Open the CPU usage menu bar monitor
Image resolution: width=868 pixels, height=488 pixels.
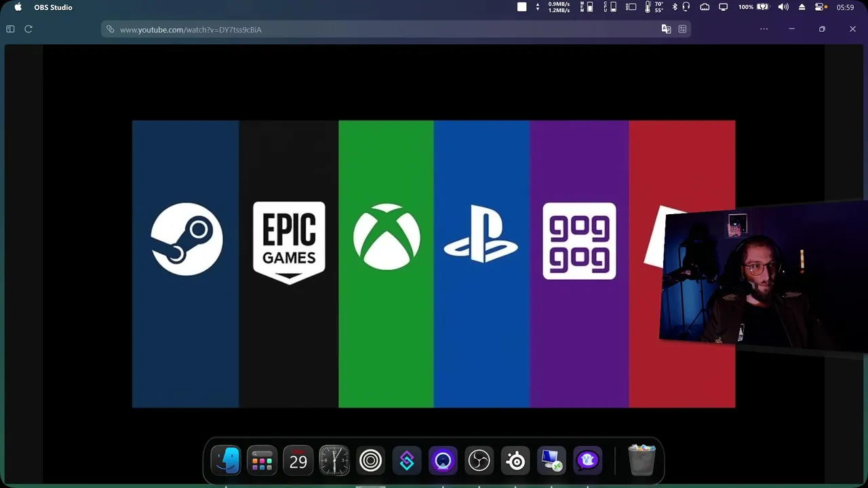(610, 7)
